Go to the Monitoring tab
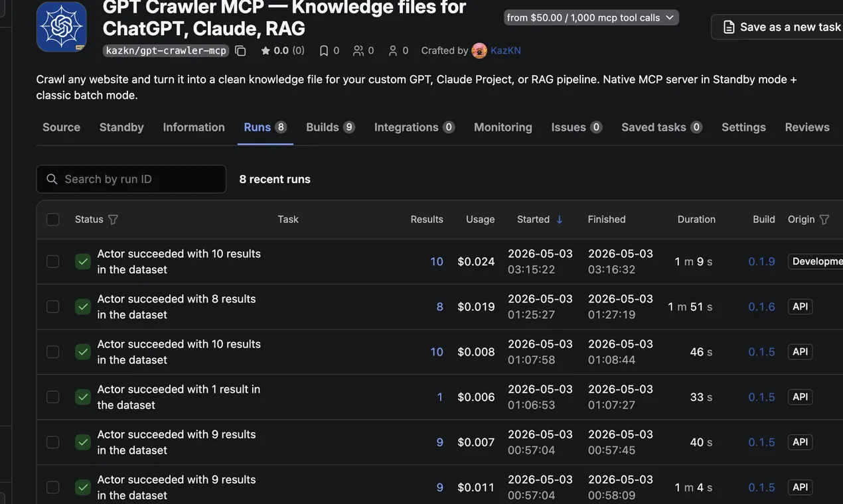The width and height of the screenshot is (843, 504). [x=503, y=127]
